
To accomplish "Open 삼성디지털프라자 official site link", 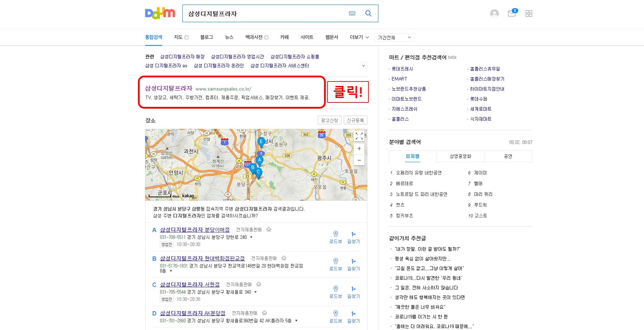I will (x=169, y=88).
